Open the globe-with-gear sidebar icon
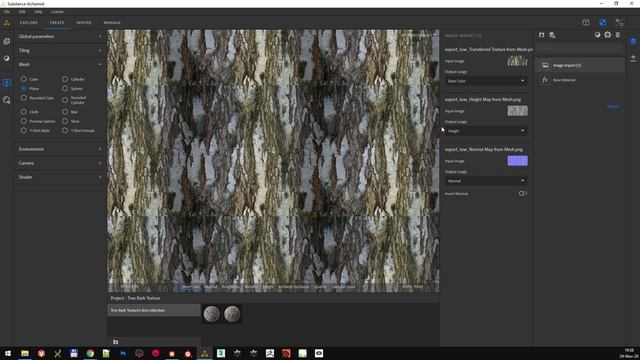The height and width of the screenshot is (360, 640). (7, 100)
